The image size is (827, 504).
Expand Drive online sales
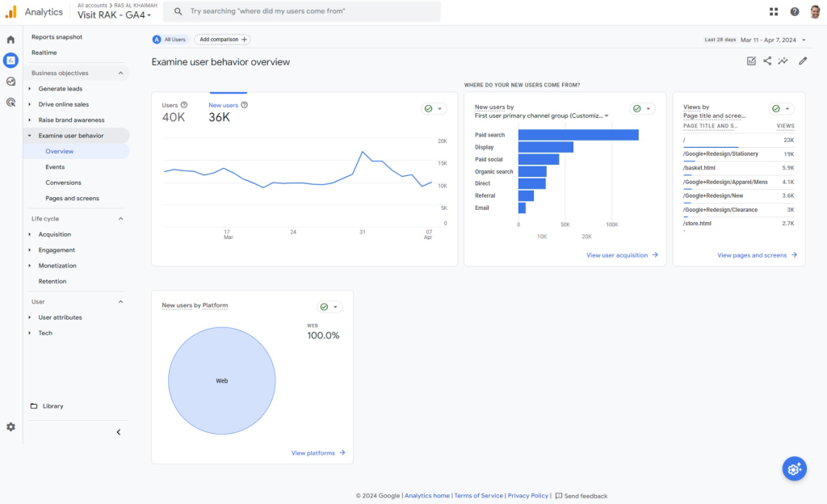click(30, 104)
